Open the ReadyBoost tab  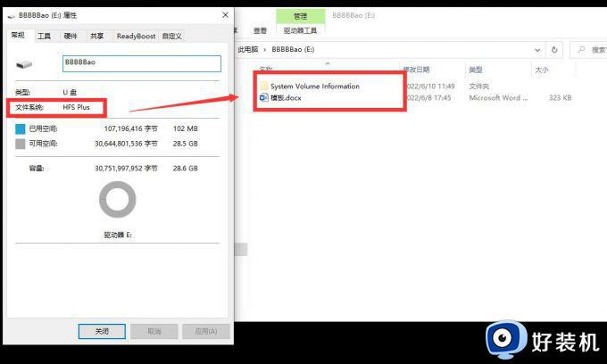pos(135,36)
